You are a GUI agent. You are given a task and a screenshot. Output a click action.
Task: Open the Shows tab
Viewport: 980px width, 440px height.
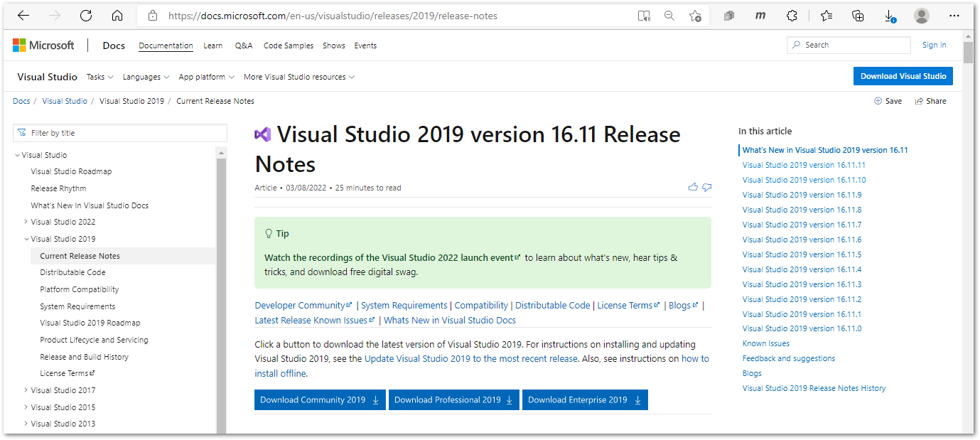pos(333,45)
